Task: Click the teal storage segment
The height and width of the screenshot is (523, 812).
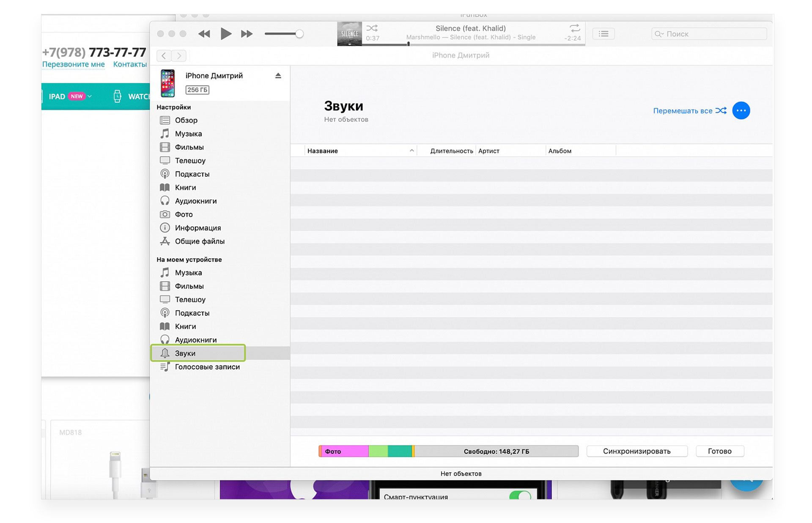Action: click(400, 452)
